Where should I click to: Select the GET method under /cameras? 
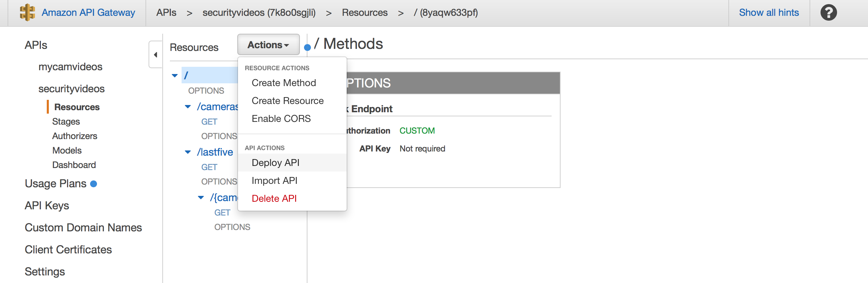pyautogui.click(x=209, y=122)
